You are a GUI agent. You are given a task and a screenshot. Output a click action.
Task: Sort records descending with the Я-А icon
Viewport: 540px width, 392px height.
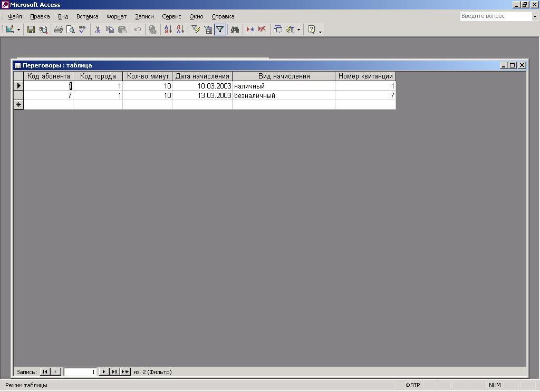pos(180,30)
